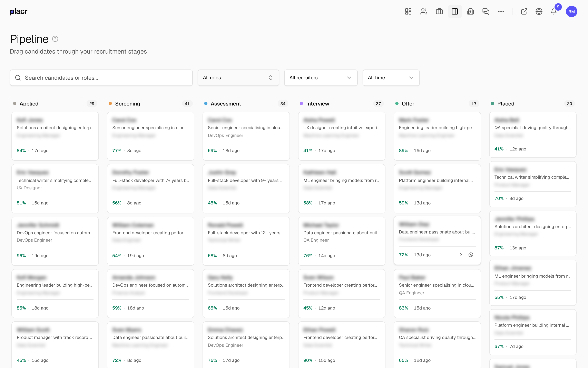Click the Assessment column header

(226, 104)
